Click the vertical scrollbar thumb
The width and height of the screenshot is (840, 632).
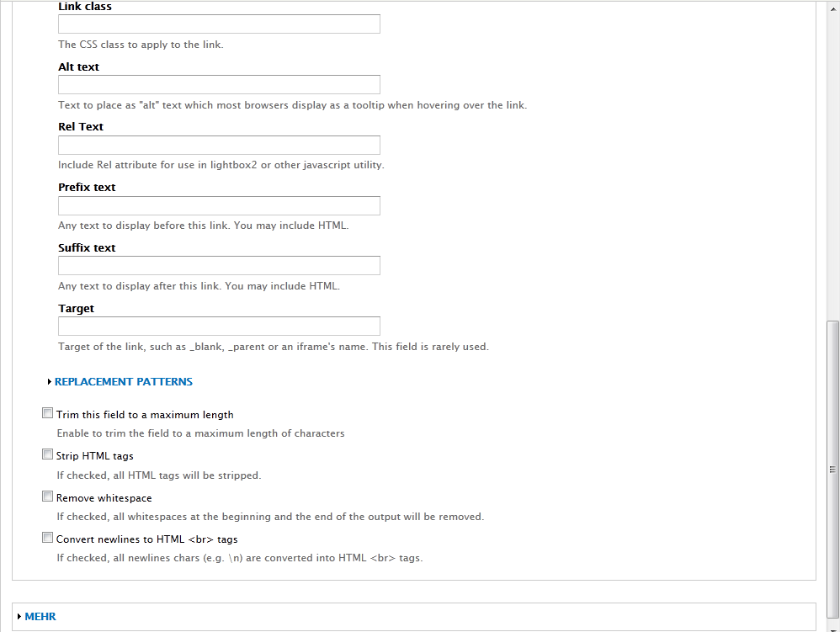(833, 468)
